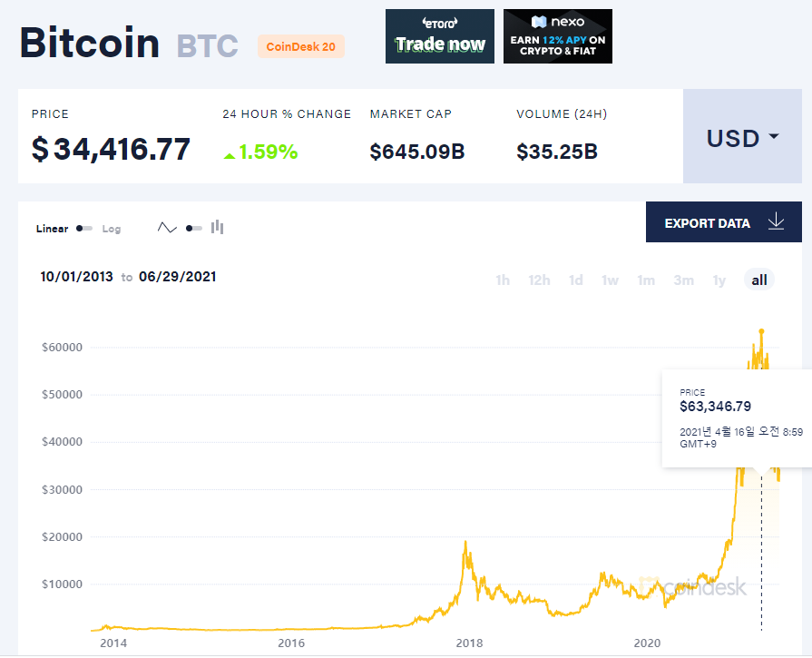This screenshot has height=658, width=812.
Task: Open the eToro Trade now ad
Action: pos(440,36)
